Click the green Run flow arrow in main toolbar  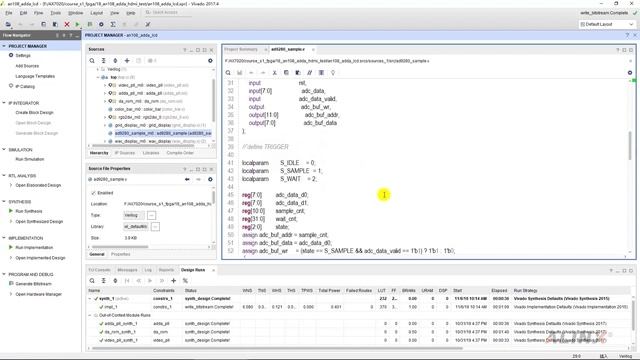[x=78, y=24]
